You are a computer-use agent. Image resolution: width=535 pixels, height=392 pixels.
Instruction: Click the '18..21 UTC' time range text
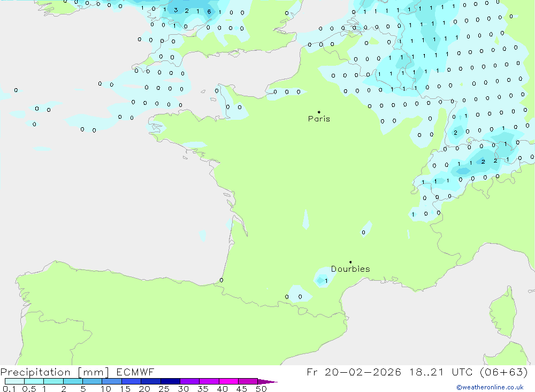click(441, 372)
